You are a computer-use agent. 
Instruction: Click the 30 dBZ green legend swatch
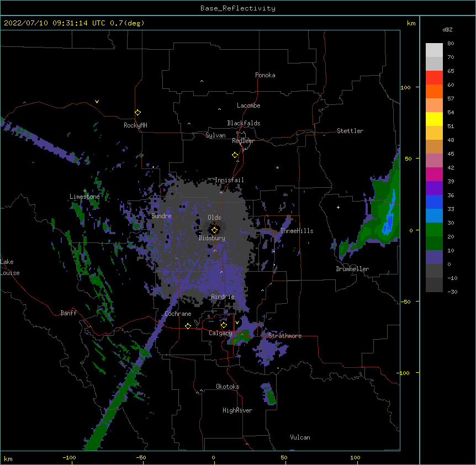(x=434, y=230)
